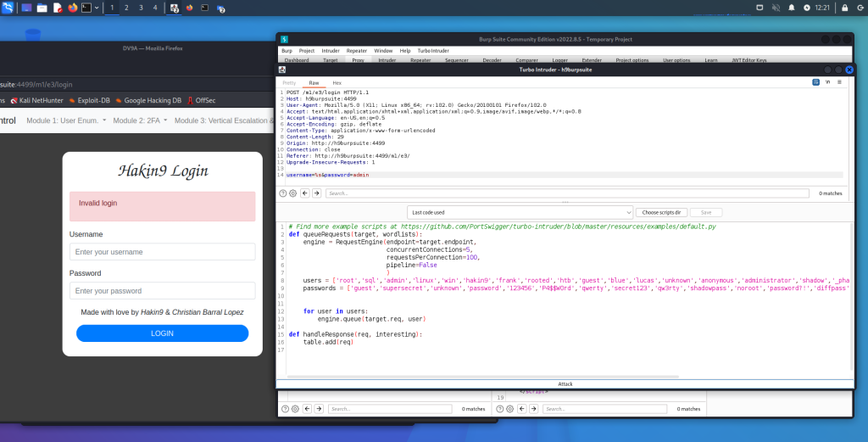
Task: Switch to the Pretty request view tab
Action: 289,82
